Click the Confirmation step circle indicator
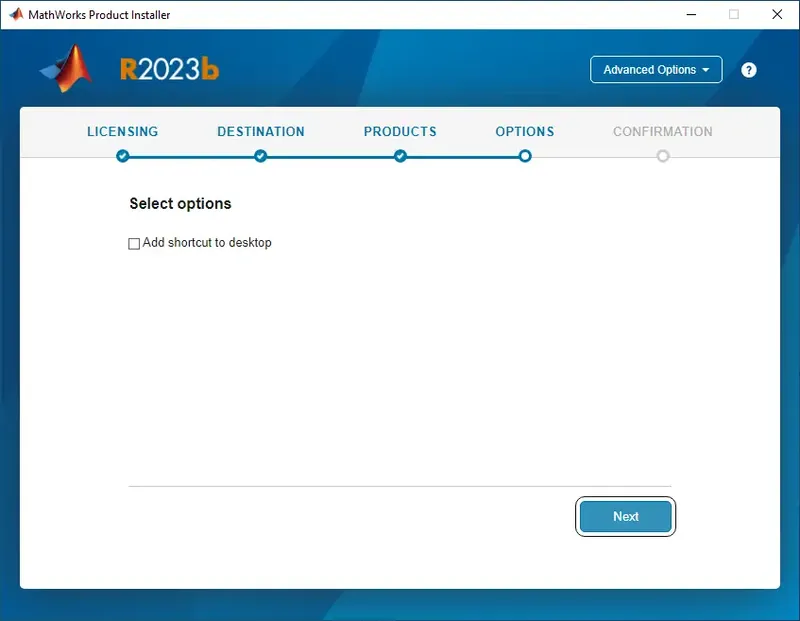Viewport: 800px width, 621px height. click(663, 156)
